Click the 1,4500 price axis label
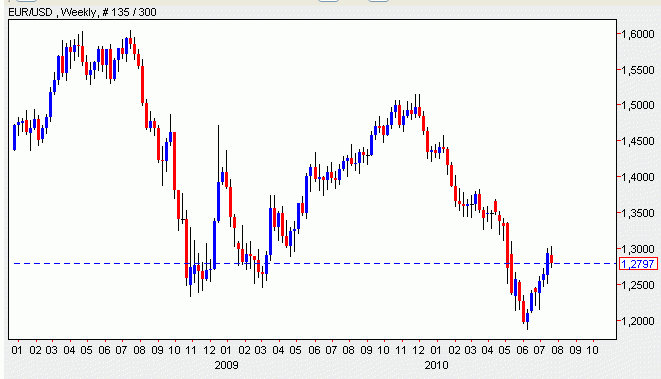The width and height of the screenshot is (661, 379). click(x=638, y=141)
